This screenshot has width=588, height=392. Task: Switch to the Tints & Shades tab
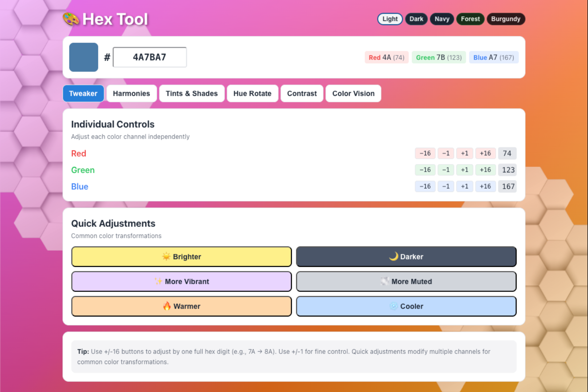(x=192, y=93)
